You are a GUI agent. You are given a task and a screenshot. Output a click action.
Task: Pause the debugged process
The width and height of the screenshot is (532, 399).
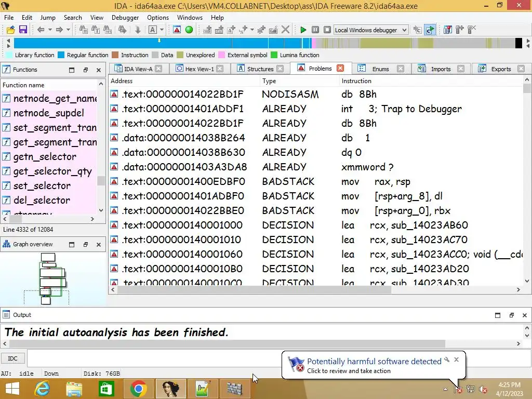(315, 30)
